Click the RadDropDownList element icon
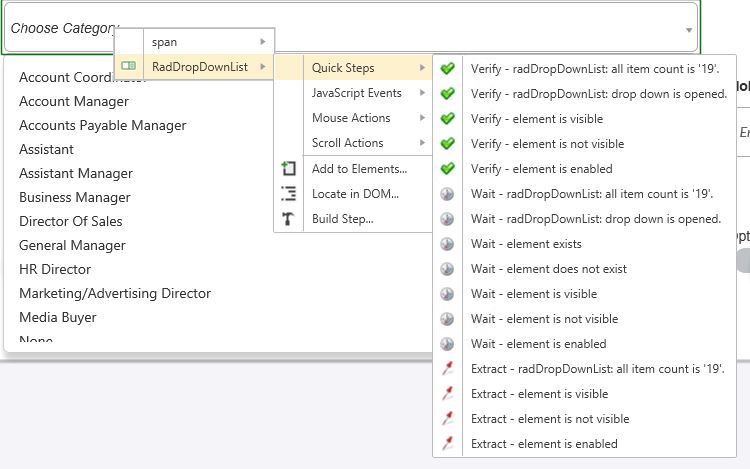Image resolution: width=750 pixels, height=469 pixels. tap(129, 67)
